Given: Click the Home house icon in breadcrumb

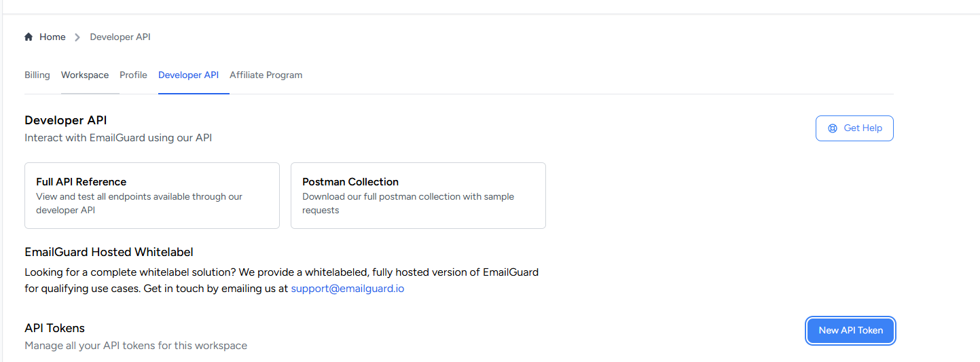Looking at the screenshot, I should 29,37.
